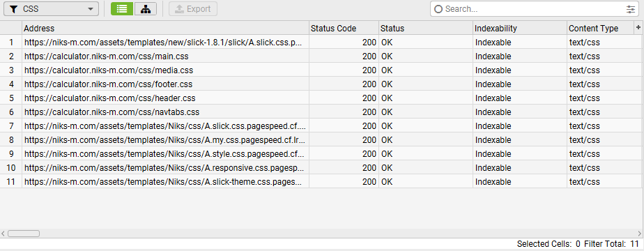Click the funnel filter icon
Viewport: 644px width, 251px height.
pyautogui.click(x=13, y=9)
